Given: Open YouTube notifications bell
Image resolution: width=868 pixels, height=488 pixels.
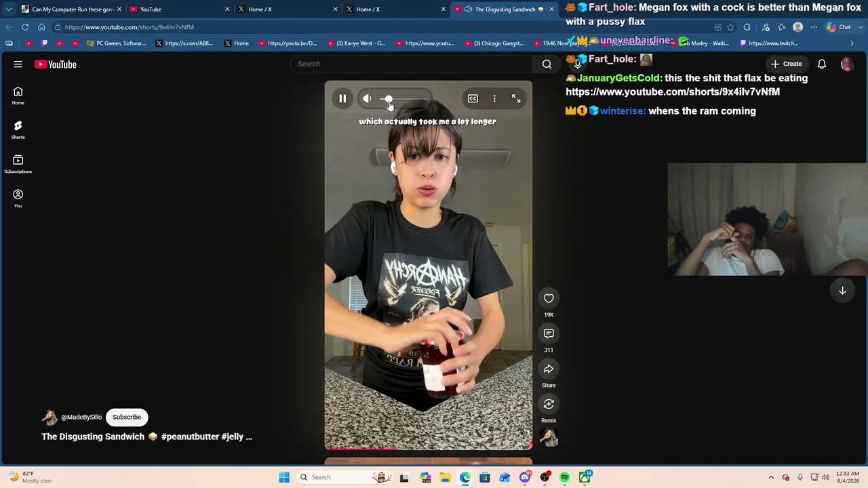Looking at the screenshot, I should point(821,64).
